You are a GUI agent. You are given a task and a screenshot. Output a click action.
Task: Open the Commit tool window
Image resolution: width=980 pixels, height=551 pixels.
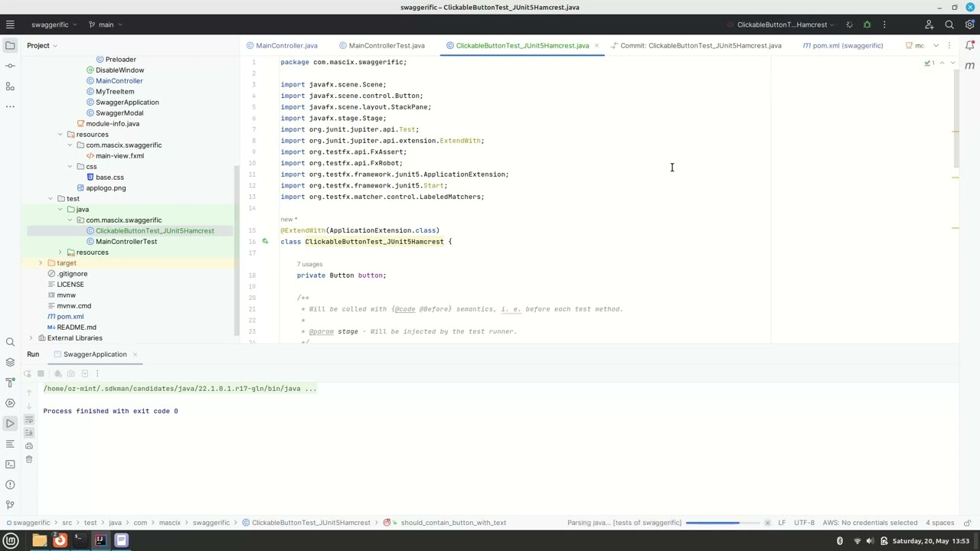tap(10, 66)
